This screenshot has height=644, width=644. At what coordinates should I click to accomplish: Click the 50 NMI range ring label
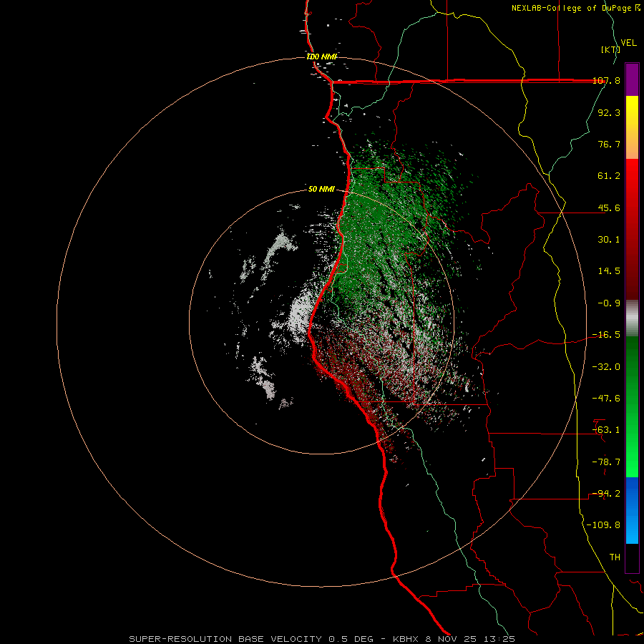click(x=321, y=190)
